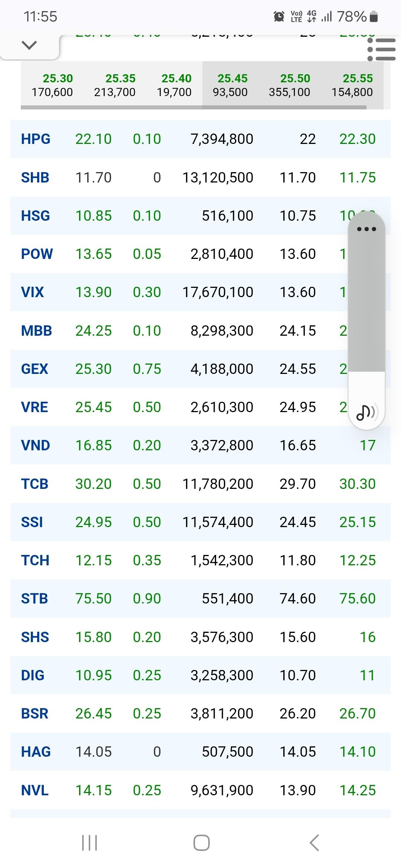
Task: Click VND volume 3,372,800
Action: click(222, 445)
